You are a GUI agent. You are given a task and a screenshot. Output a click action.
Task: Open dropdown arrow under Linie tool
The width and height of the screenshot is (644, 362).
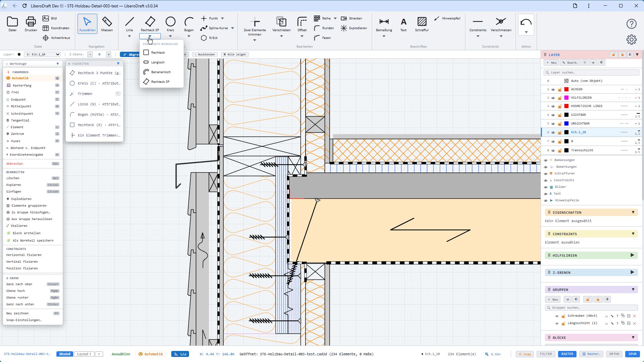point(129,36)
